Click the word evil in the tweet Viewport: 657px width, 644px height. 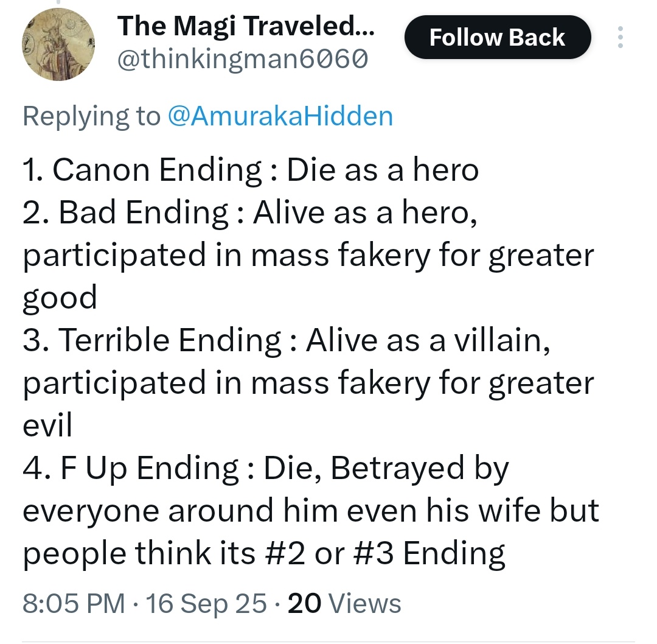[47, 425]
